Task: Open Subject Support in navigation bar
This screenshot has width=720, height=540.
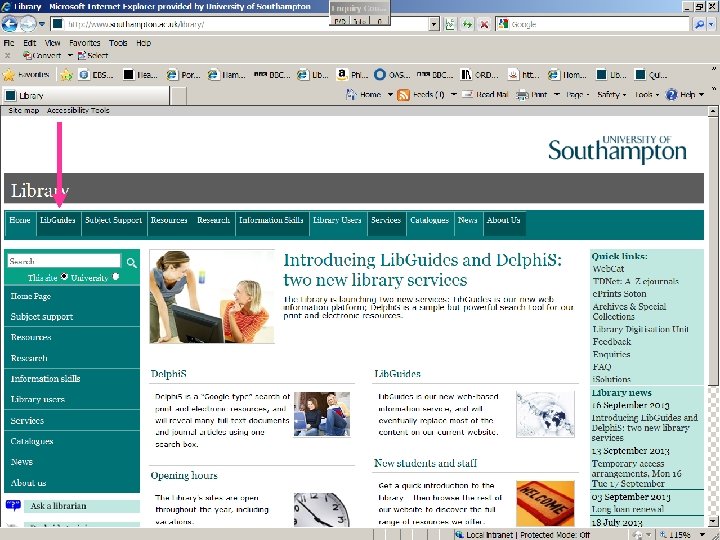Action: point(113,220)
